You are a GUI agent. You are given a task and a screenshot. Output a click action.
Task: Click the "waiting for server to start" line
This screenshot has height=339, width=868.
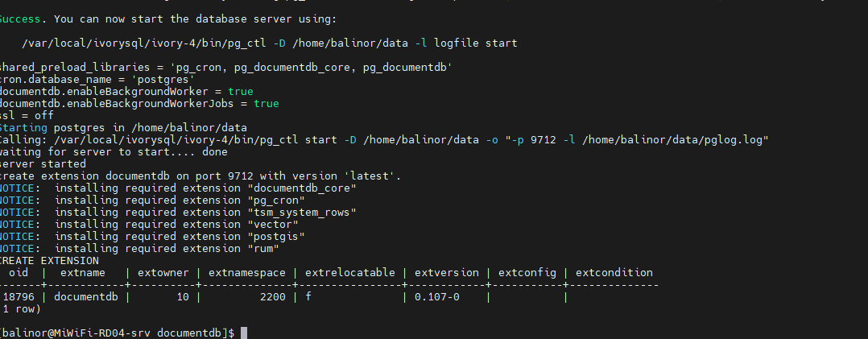(x=113, y=151)
